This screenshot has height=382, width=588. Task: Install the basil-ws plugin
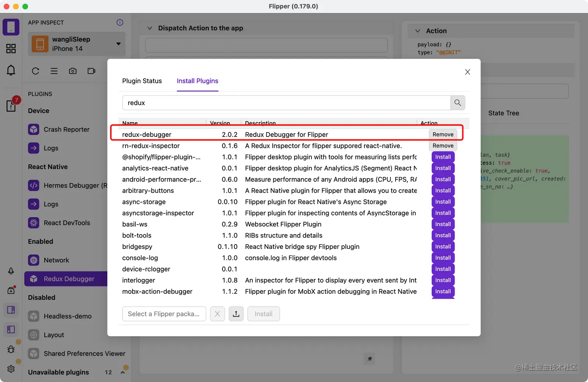[443, 224]
